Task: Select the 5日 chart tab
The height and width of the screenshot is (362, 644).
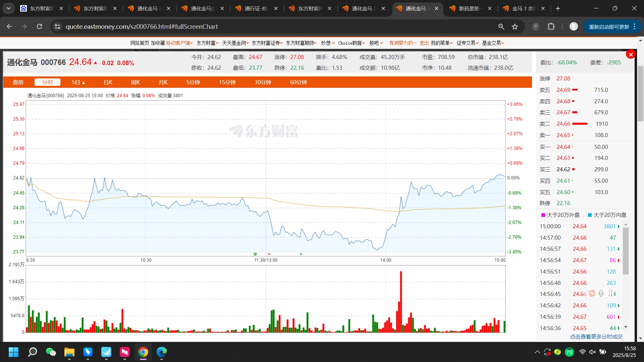Action: (78, 82)
